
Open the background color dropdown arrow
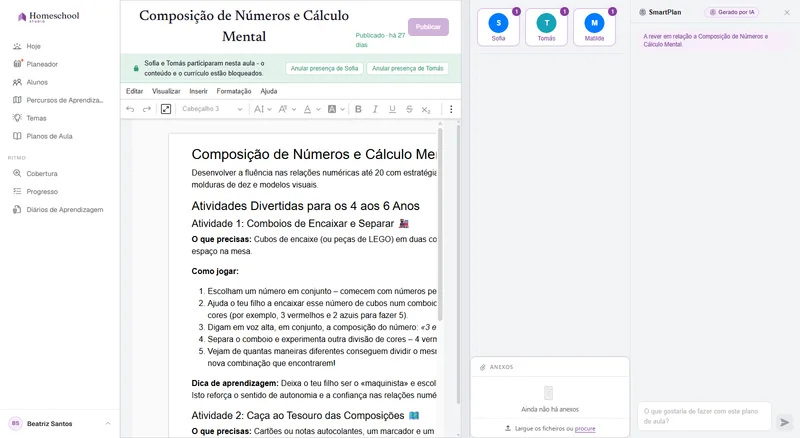pyautogui.click(x=342, y=109)
